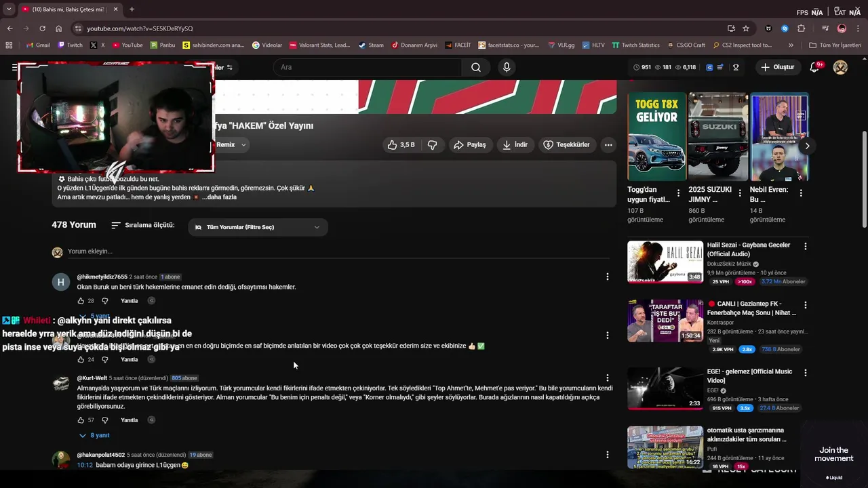The height and width of the screenshot is (488, 868).
Task: Dislike the video
Action: (x=432, y=144)
